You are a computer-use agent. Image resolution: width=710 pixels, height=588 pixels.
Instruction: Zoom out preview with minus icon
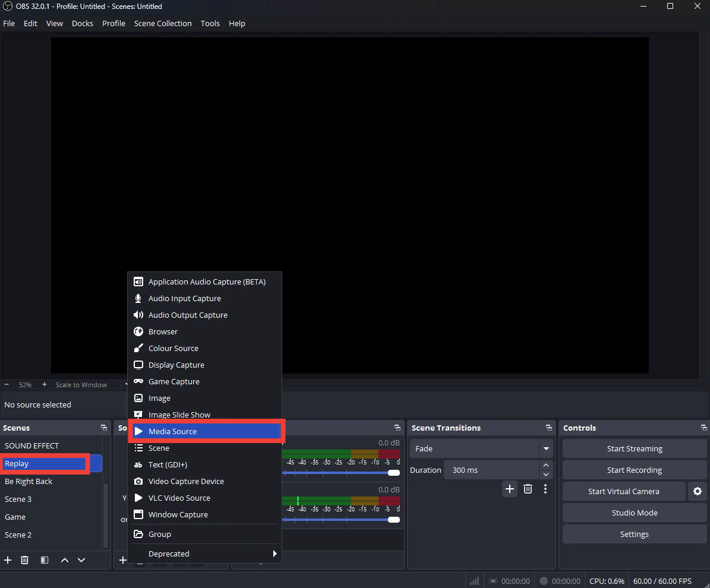[x=7, y=384]
